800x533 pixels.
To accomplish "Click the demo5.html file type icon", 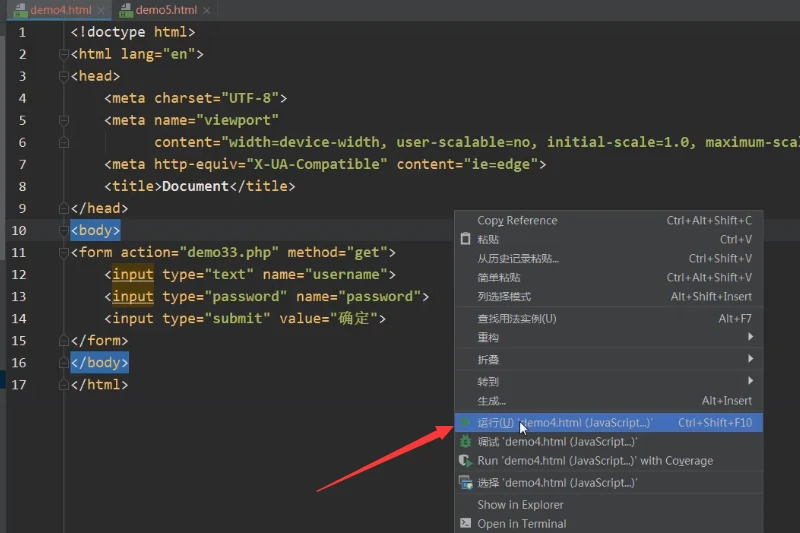I will pyautogui.click(x=126, y=10).
